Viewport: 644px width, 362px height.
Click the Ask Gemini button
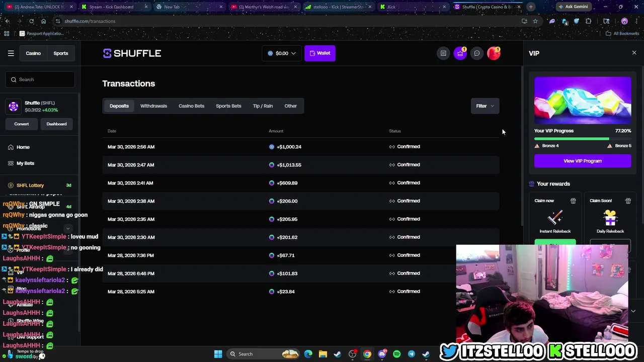pos(573,7)
